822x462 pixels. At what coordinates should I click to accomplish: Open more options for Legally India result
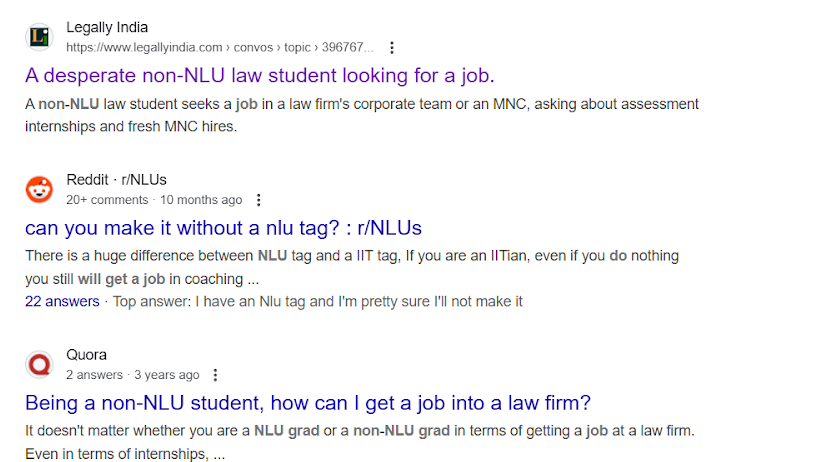tap(392, 47)
